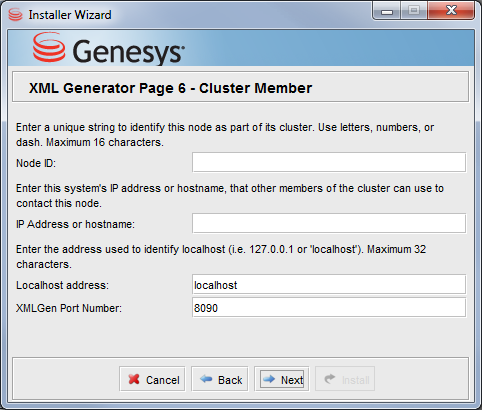Click the red X Cancel icon
Viewport: 482px width, 410px height.
pyautogui.click(x=134, y=379)
